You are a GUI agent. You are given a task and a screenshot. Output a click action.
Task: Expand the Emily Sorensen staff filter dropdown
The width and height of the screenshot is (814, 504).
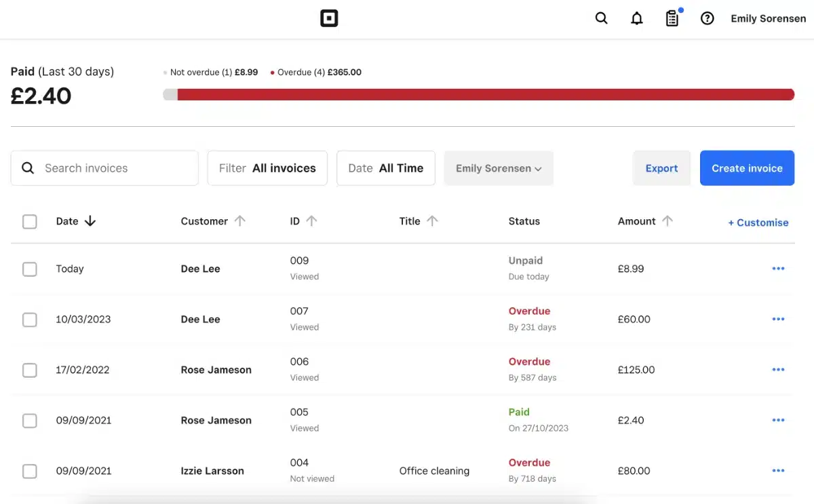click(x=499, y=168)
